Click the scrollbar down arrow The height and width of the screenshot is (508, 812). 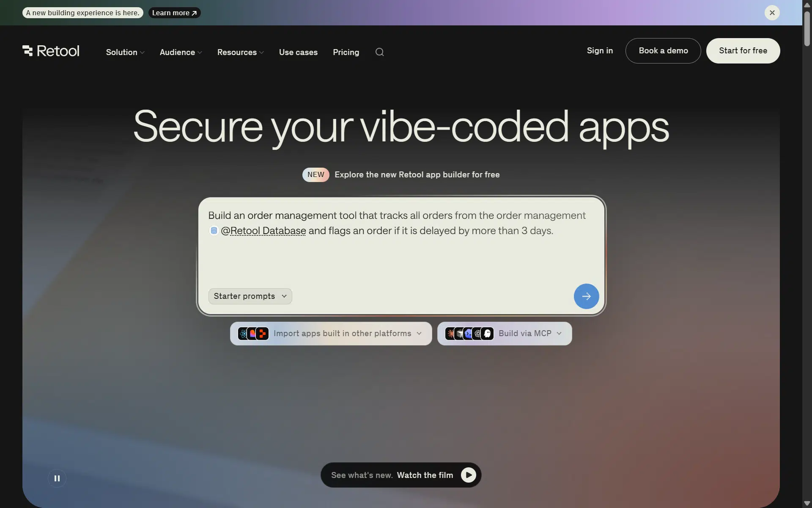coord(807,504)
